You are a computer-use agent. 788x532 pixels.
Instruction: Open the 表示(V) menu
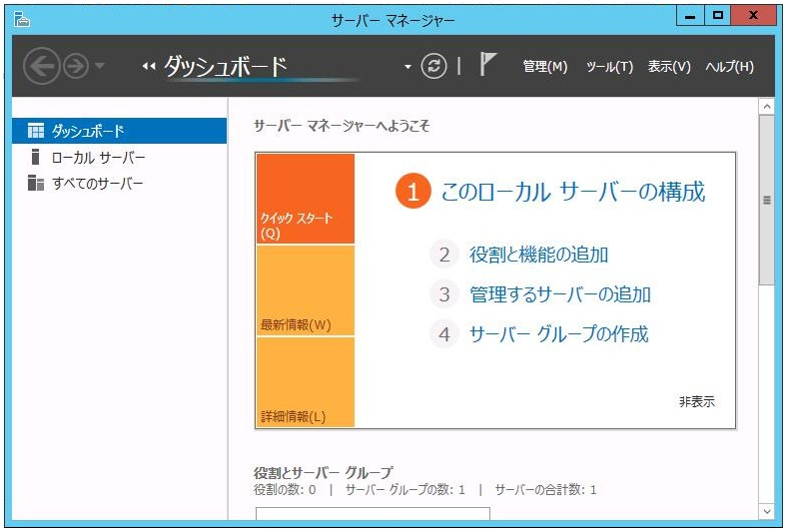tap(669, 67)
